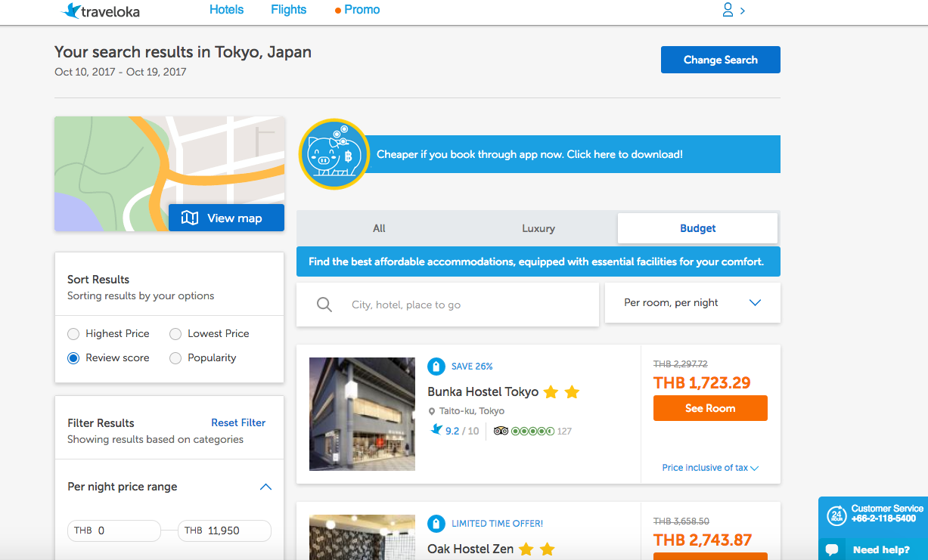The height and width of the screenshot is (560, 928).
Task: Click the Customer Service phone number
Action: [x=883, y=519]
